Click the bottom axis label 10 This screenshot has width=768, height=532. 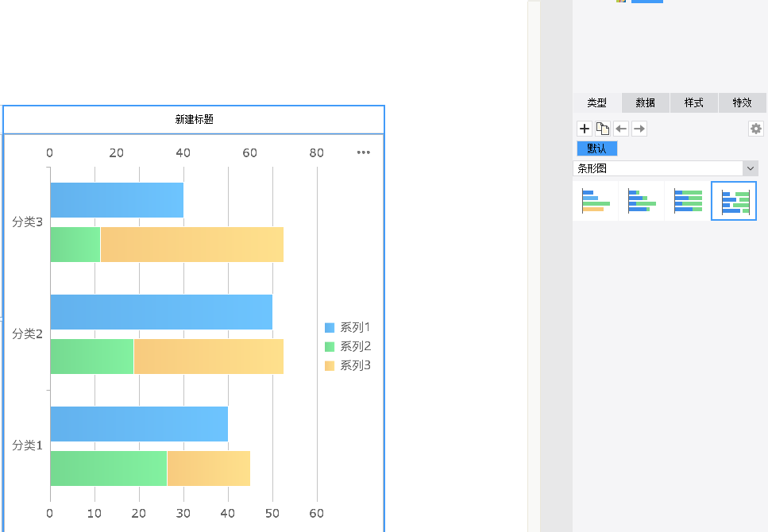coord(95,514)
